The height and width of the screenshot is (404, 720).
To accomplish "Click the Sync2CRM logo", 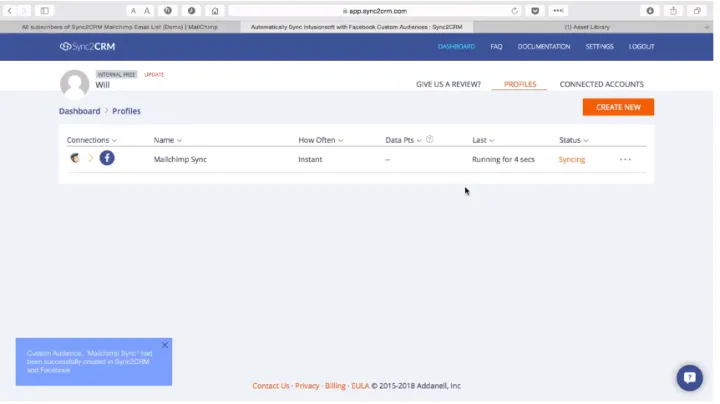I will pos(87,46).
